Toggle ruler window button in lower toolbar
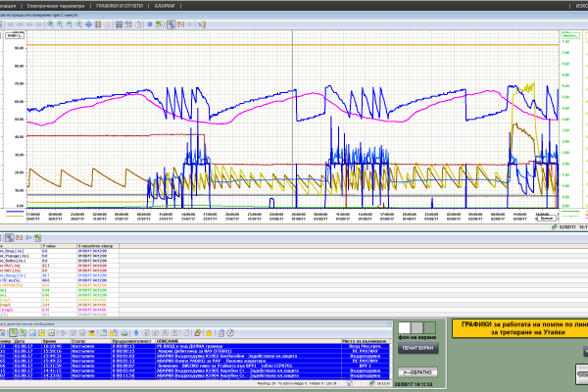The image size is (588, 392). coord(10,238)
